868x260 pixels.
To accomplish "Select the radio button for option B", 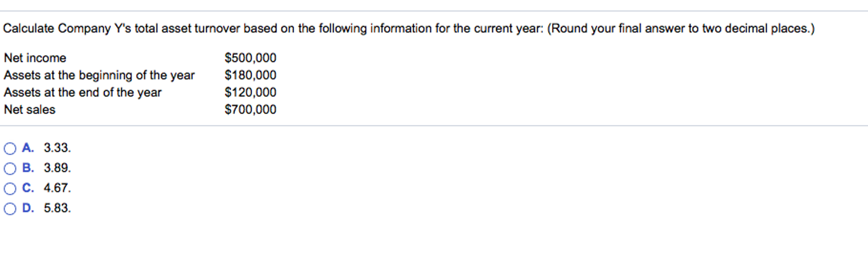I will (10, 169).
